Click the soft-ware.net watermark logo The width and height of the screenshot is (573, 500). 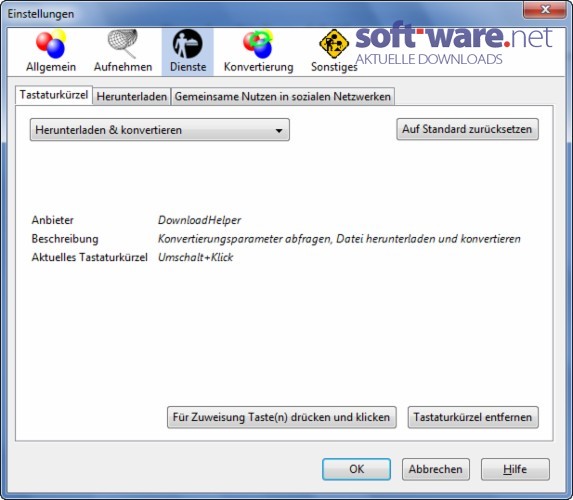454,44
